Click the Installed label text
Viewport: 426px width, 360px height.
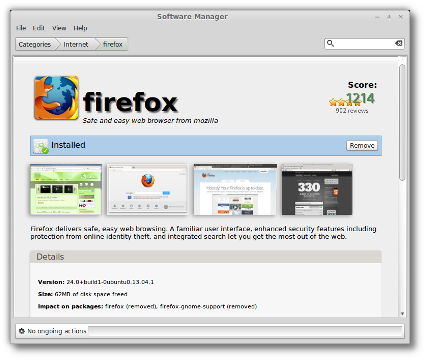pos(68,145)
